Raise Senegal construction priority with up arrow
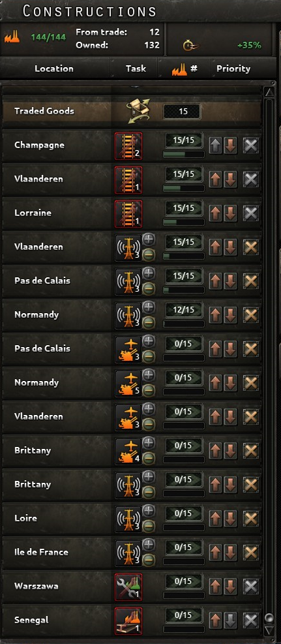 [215, 621]
